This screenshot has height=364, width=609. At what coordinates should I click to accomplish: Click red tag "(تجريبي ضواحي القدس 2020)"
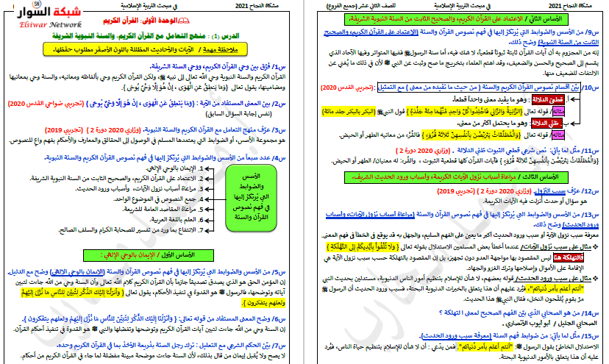point(46,104)
